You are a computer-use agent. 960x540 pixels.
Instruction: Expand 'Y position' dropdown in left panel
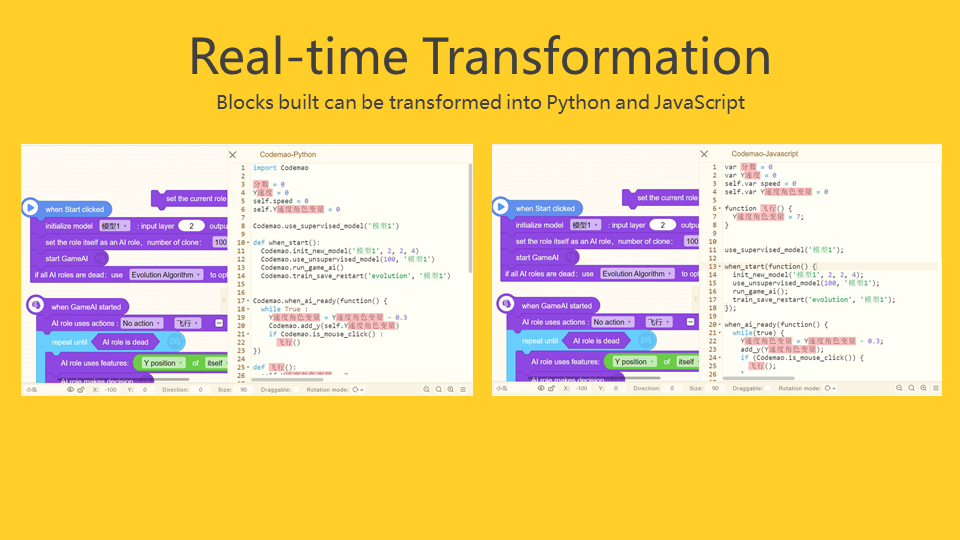[x=163, y=362]
